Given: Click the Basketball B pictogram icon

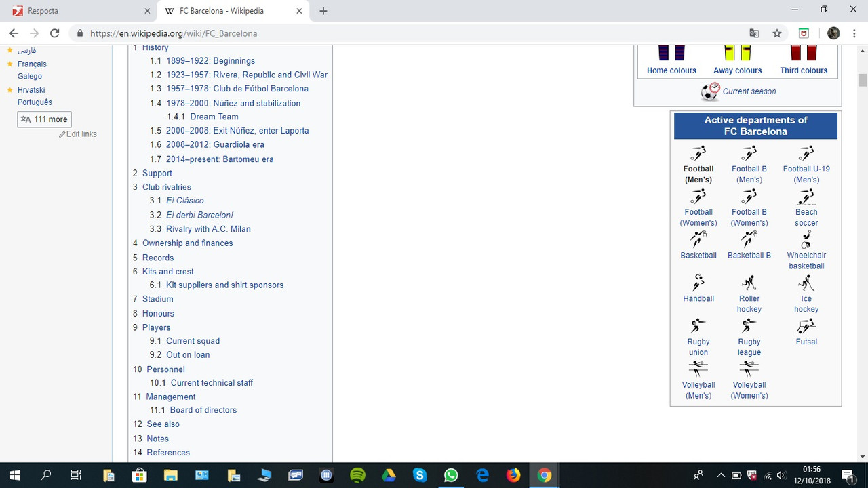Looking at the screenshot, I should coord(749,240).
